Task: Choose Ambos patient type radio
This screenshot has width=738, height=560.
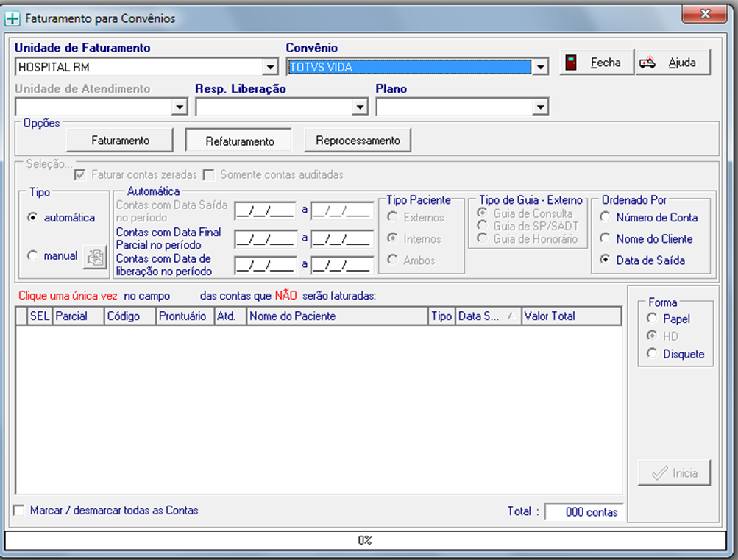Action: (x=392, y=259)
